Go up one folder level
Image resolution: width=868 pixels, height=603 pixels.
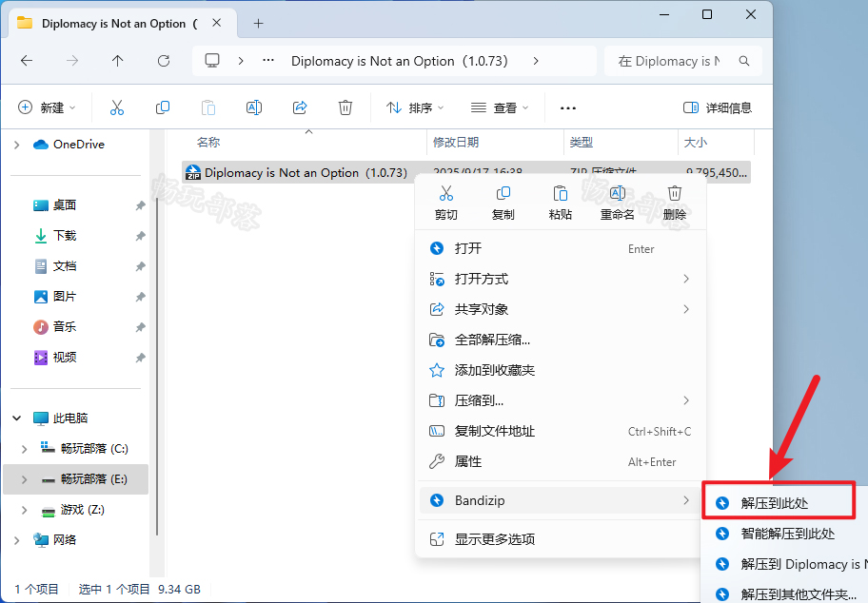pos(117,61)
